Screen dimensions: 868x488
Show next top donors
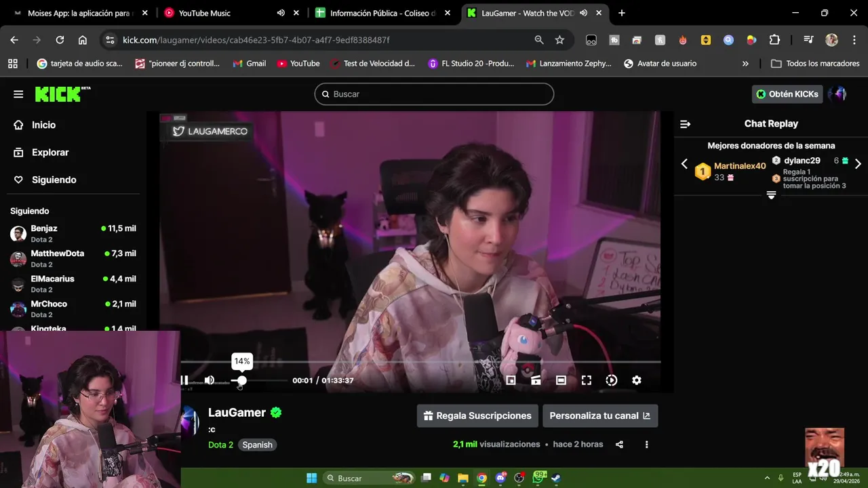point(858,164)
